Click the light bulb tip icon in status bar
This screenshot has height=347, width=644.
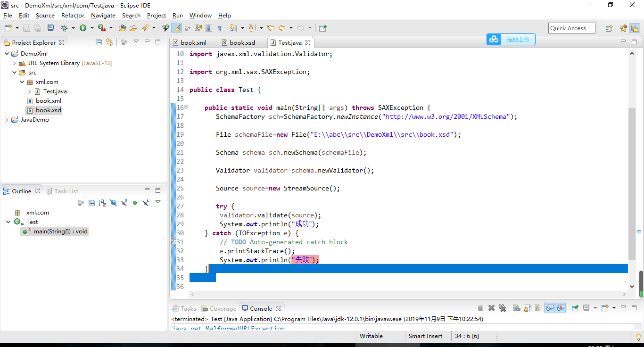tap(638, 337)
